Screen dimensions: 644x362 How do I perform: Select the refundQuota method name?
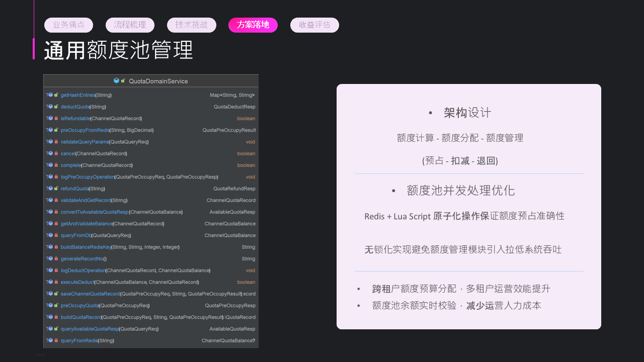74,189
